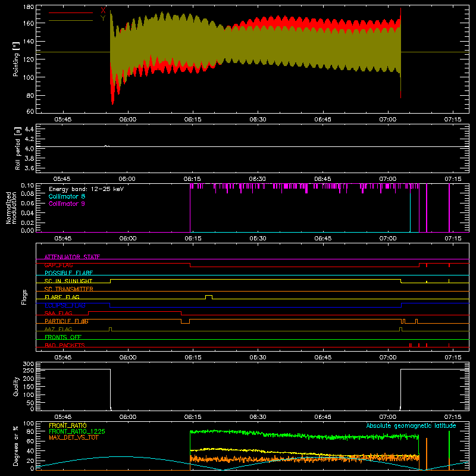The image size is (476, 476).
Task: Click the Quality axis title
Action: (x=16, y=387)
